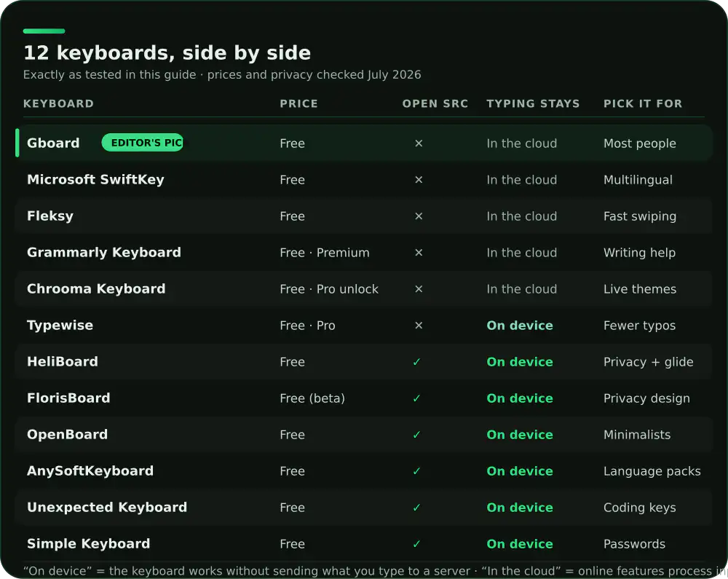This screenshot has height=579, width=728.
Task: Click the 'Free · Premium' price cell
Action: (325, 253)
